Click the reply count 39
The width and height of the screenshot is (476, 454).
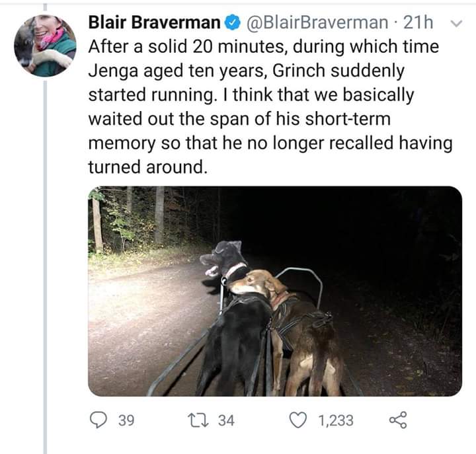pos(125,420)
